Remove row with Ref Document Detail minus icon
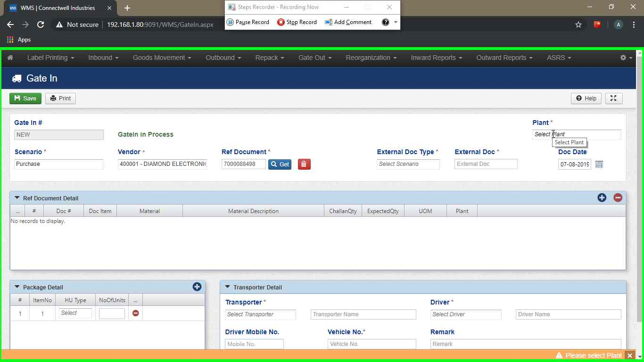Screen dimensions: 644x362 (x=618, y=197)
